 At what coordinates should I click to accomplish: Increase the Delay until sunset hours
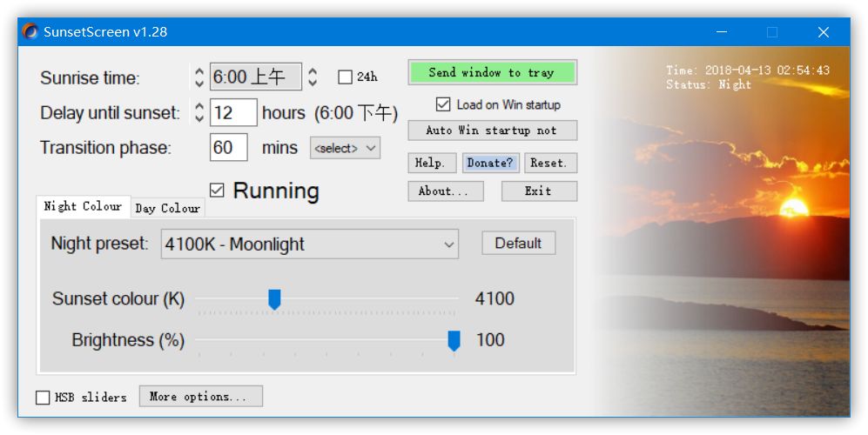[x=199, y=106]
